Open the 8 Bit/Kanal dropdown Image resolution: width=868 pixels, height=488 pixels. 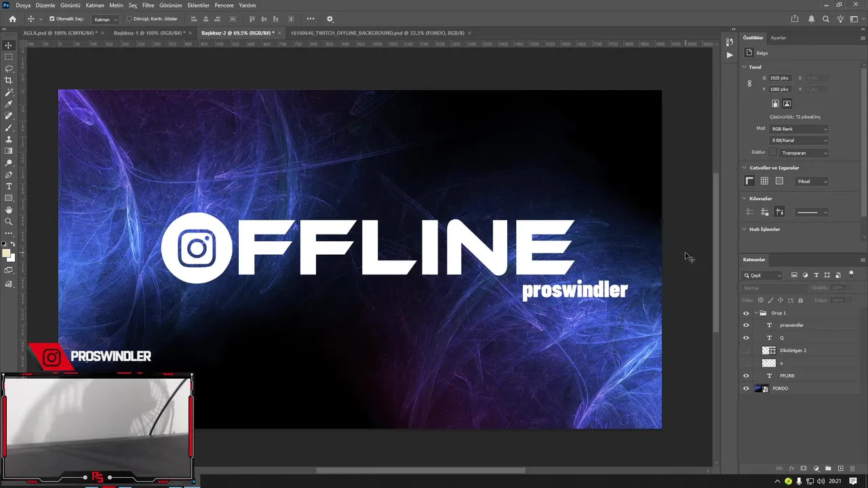799,140
